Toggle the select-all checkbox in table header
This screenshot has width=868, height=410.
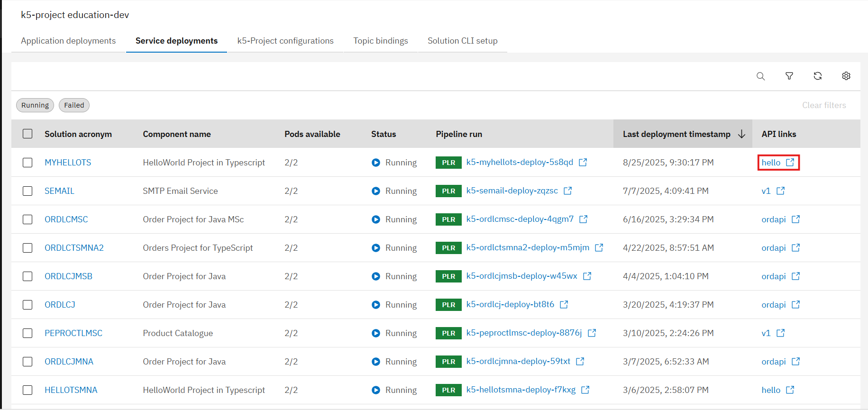pos(27,134)
